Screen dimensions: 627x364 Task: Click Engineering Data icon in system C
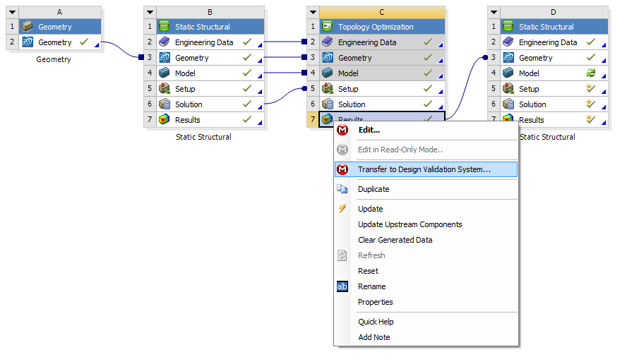(x=328, y=42)
